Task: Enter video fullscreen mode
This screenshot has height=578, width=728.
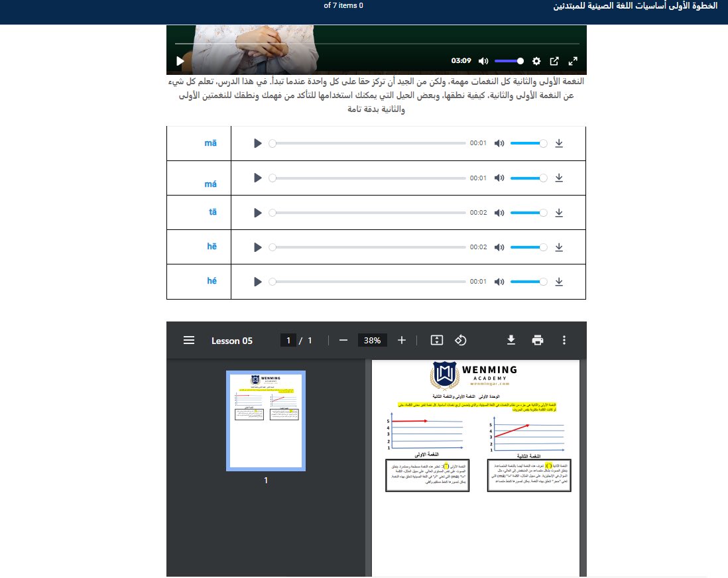Action: tap(573, 61)
